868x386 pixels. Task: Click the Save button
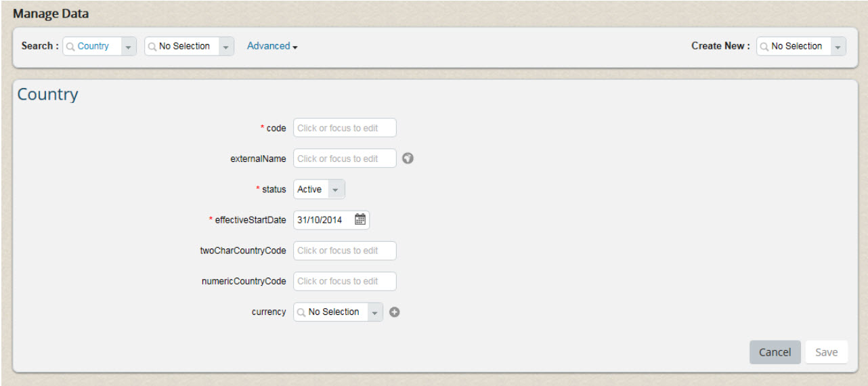click(826, 352)
